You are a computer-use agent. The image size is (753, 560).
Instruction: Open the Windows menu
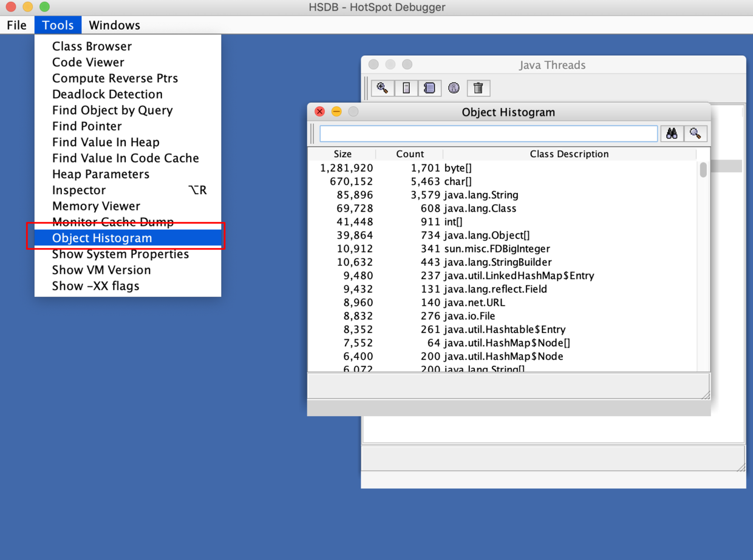[x=114, y=25]
